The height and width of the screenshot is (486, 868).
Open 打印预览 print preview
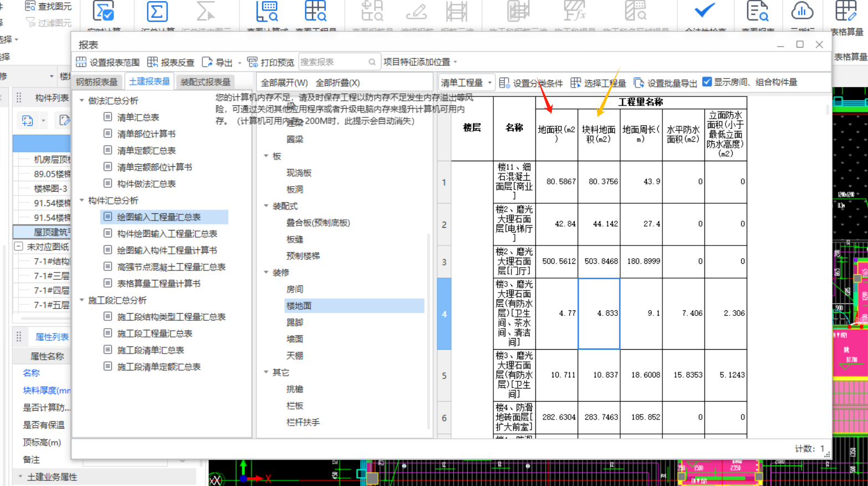tap(270, 62)
